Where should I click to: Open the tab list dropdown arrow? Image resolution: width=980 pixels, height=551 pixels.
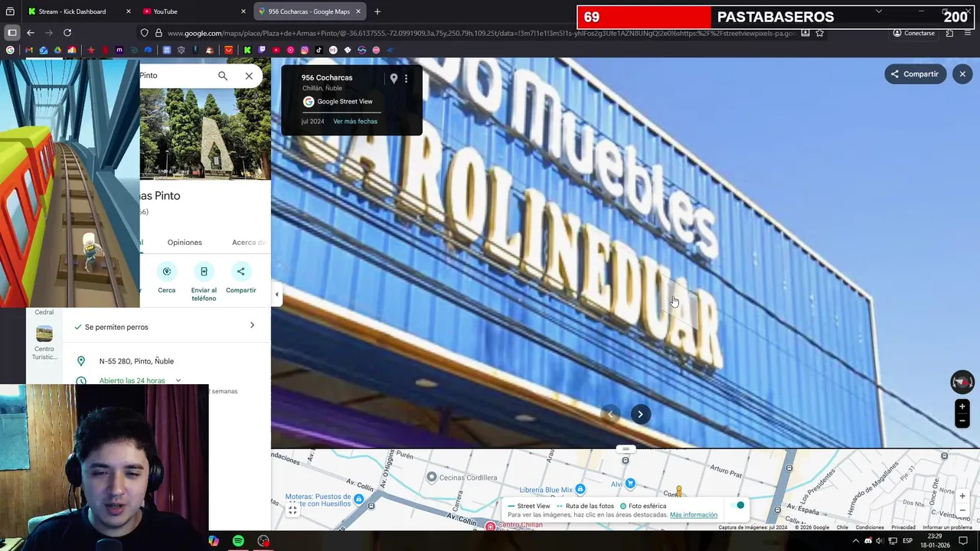point(879,11)
